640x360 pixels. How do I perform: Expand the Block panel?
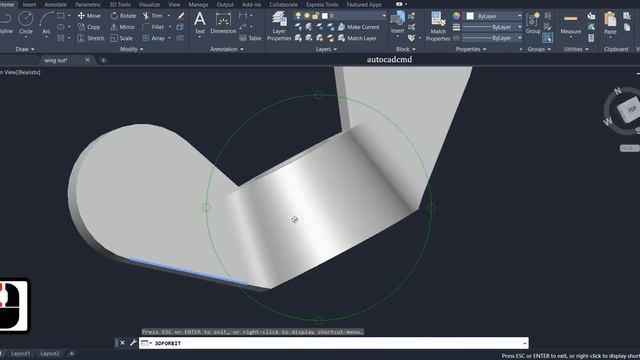(405, 49)
